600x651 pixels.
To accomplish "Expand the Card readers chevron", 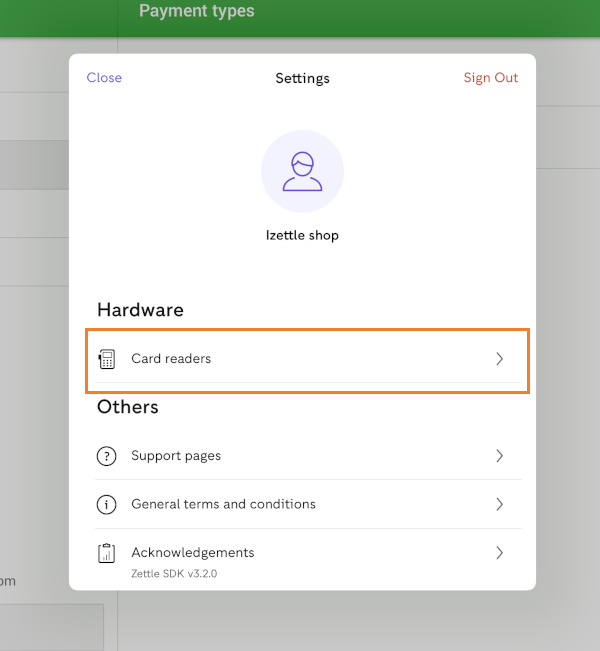I will click(x=500, y=359).
